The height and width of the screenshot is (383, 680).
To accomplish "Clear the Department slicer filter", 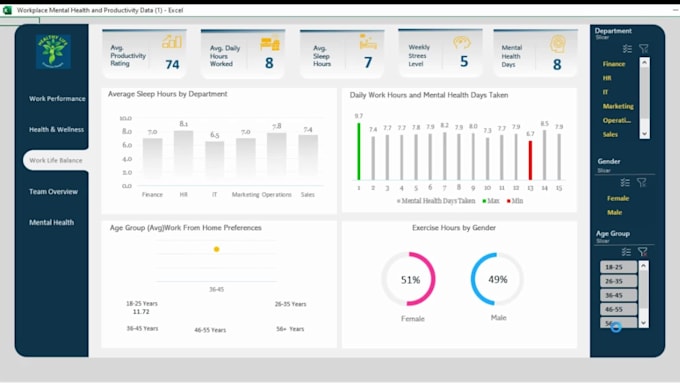I will tap(644, 49).
